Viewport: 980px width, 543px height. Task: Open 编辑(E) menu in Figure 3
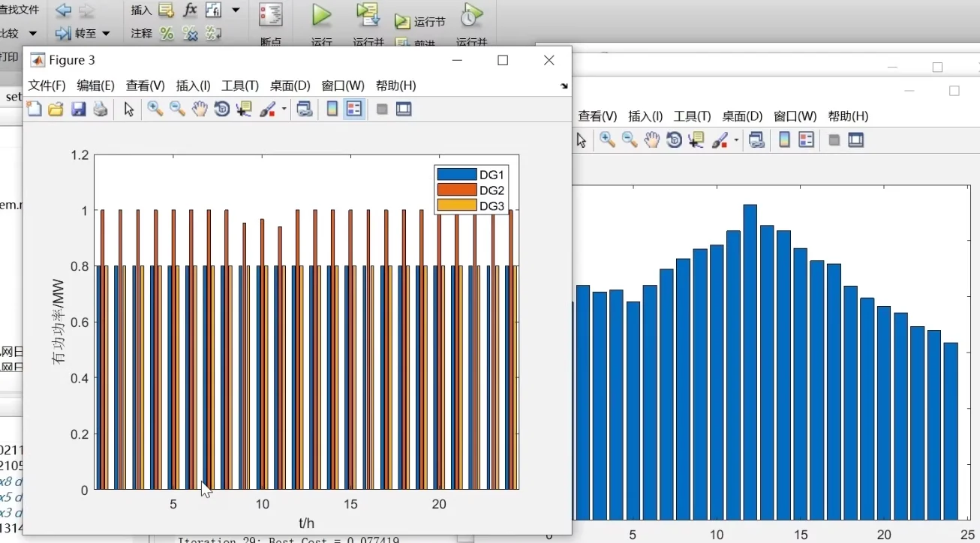pos(96,85)
